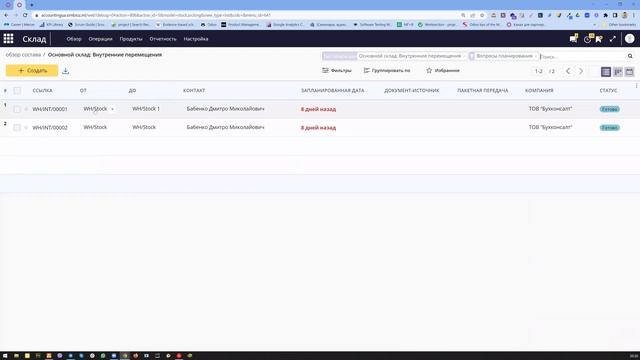Click the browser address bar URL

click(x=155, y=15)
